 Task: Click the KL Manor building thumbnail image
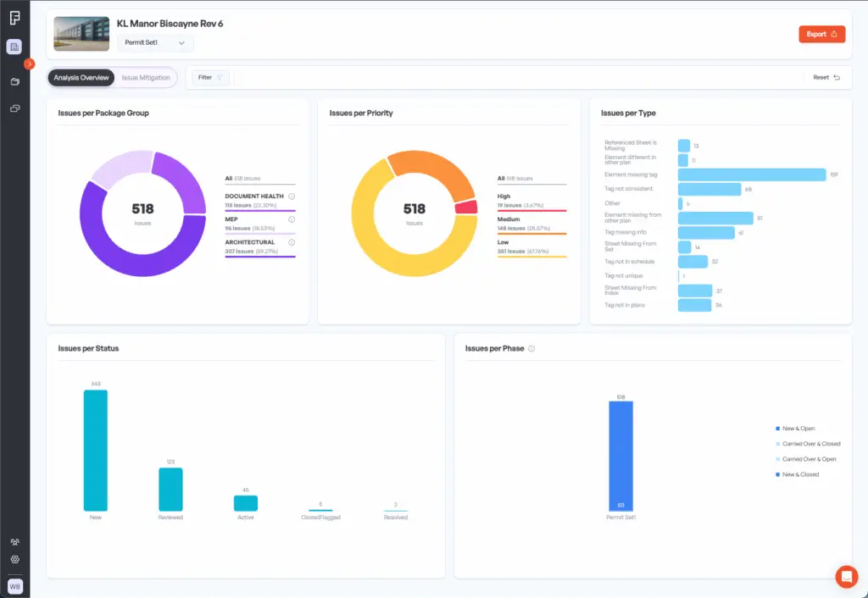[x=81, y=34]
